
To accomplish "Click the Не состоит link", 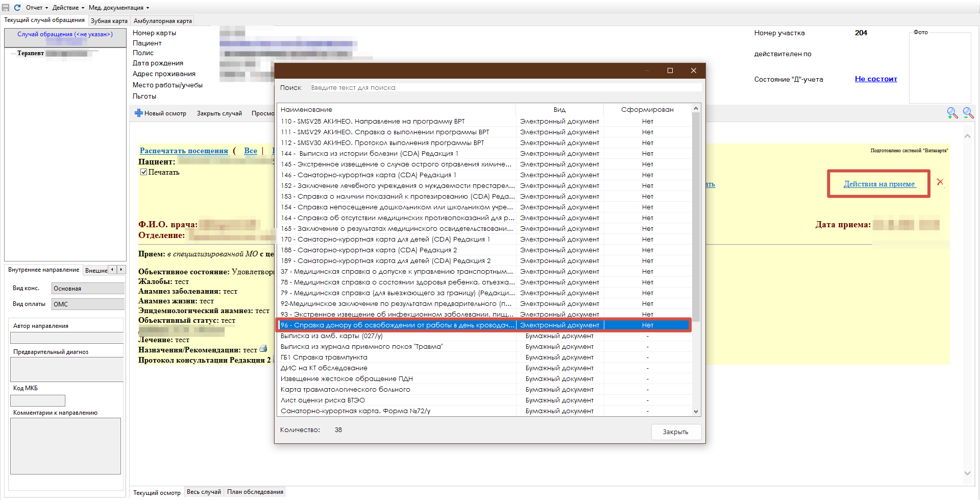I will click(876, 79).
